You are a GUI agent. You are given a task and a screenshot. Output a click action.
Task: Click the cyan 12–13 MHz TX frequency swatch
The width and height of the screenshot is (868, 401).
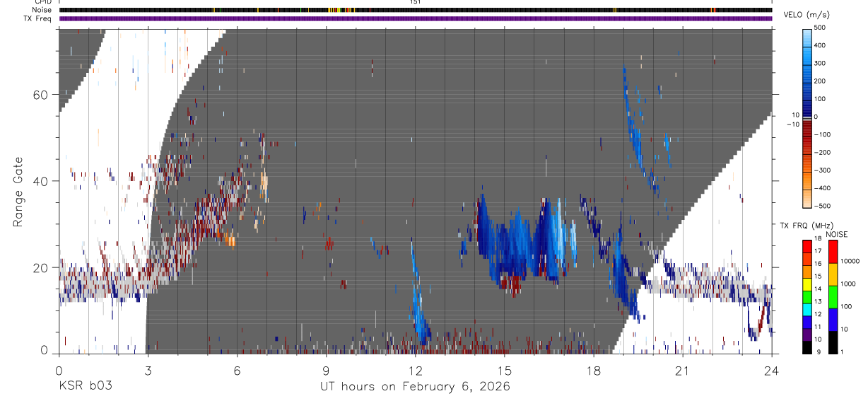807,310
